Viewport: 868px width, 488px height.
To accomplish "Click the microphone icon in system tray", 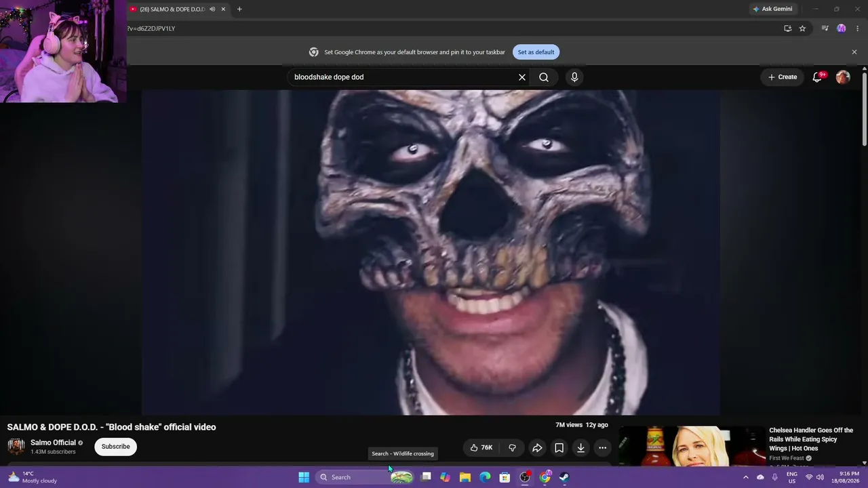I will coord(774,477).
